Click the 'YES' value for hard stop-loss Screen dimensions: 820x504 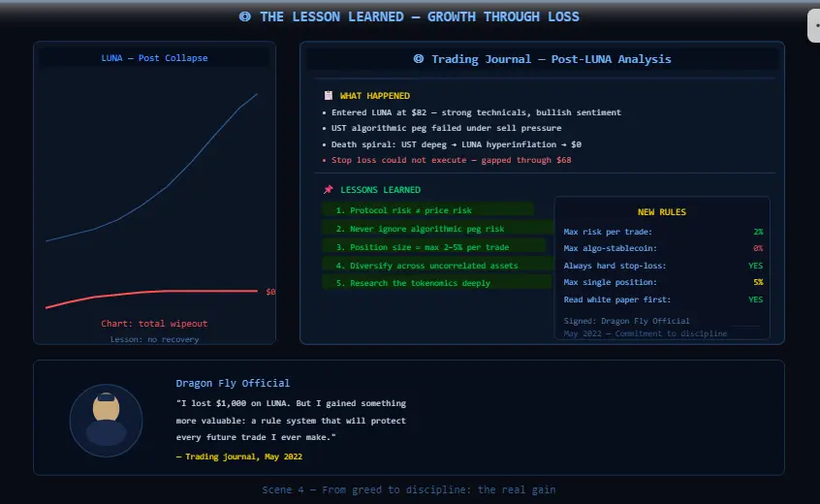pyautogui.click(x=756, y=266)
